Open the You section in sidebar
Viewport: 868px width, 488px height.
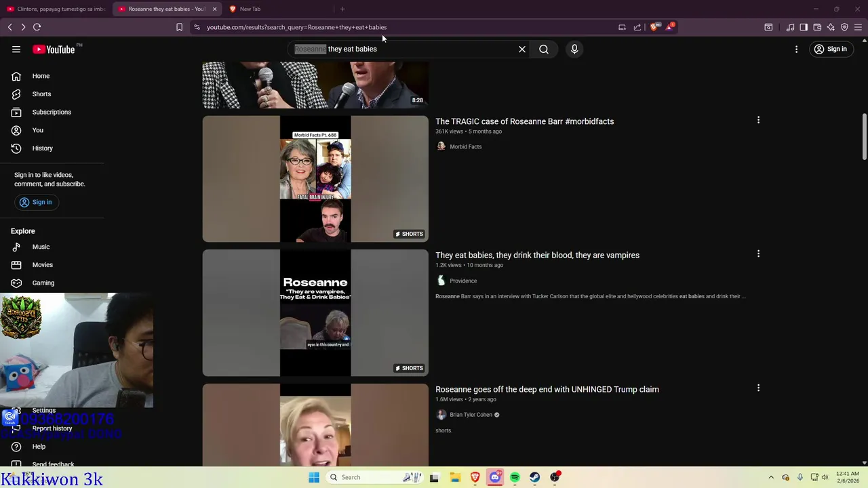click(x=37, y=130)
